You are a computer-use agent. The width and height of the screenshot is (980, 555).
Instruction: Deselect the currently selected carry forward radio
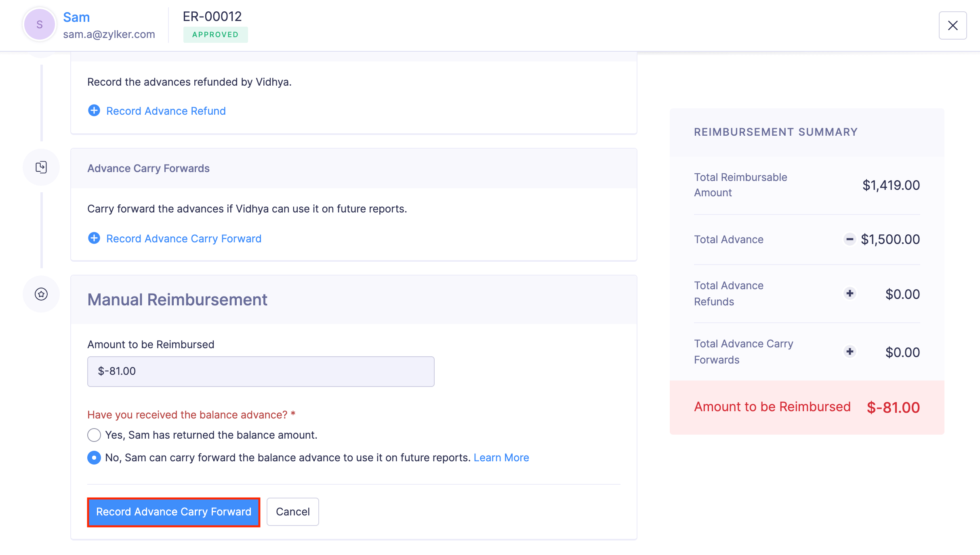(94, 458)
